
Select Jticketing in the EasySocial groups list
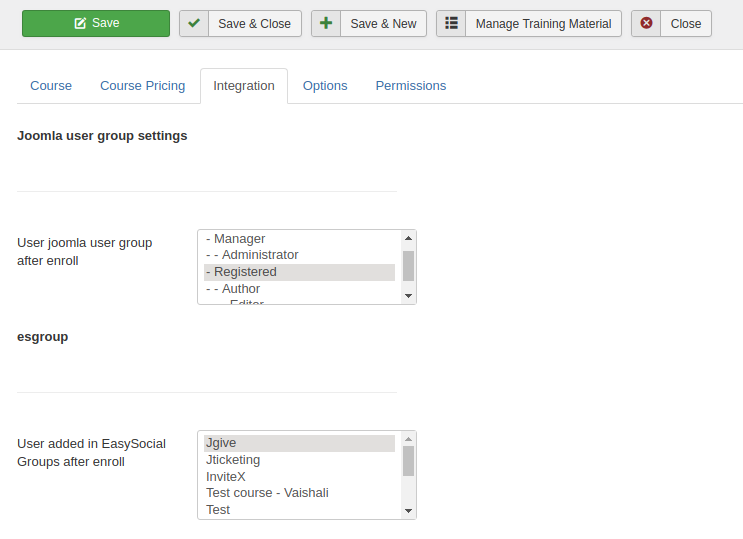tap(233, 460)
